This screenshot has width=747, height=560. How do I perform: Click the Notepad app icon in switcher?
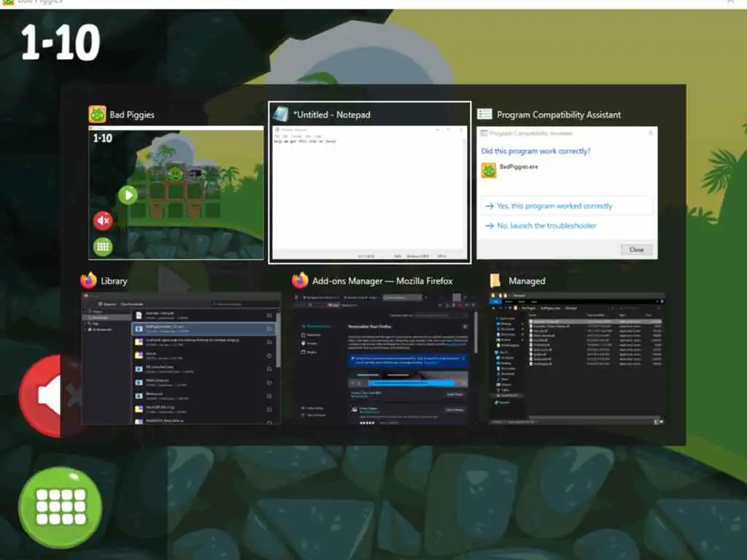coord(280,114)
